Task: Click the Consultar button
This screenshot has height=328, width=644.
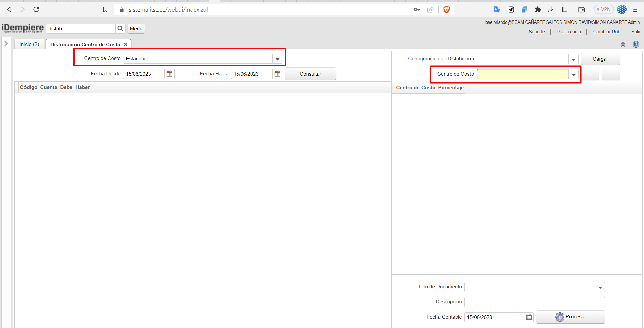Action: coord(310,74)
